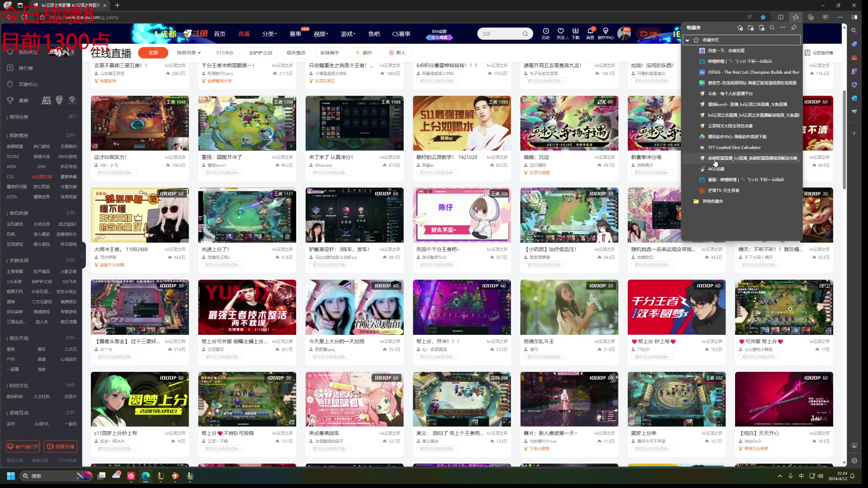Open 排行榜 in left sidebar
Screen dimensions: 868x488
point(26,68)
